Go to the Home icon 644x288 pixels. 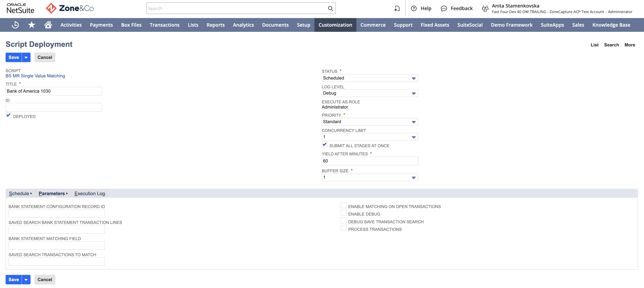(48, 25)
